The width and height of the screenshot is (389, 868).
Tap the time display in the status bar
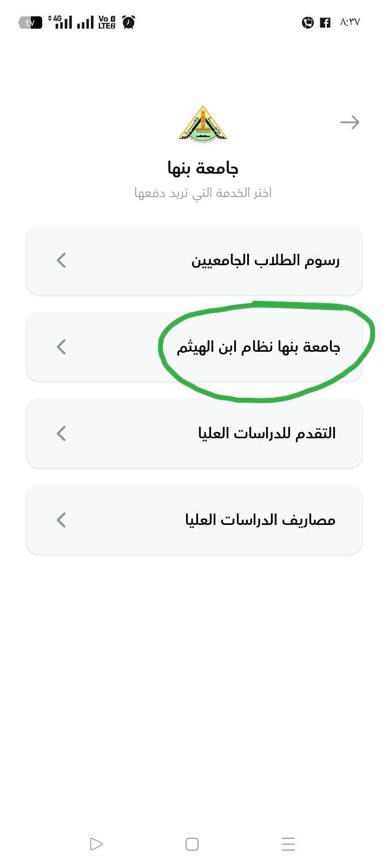350,23
